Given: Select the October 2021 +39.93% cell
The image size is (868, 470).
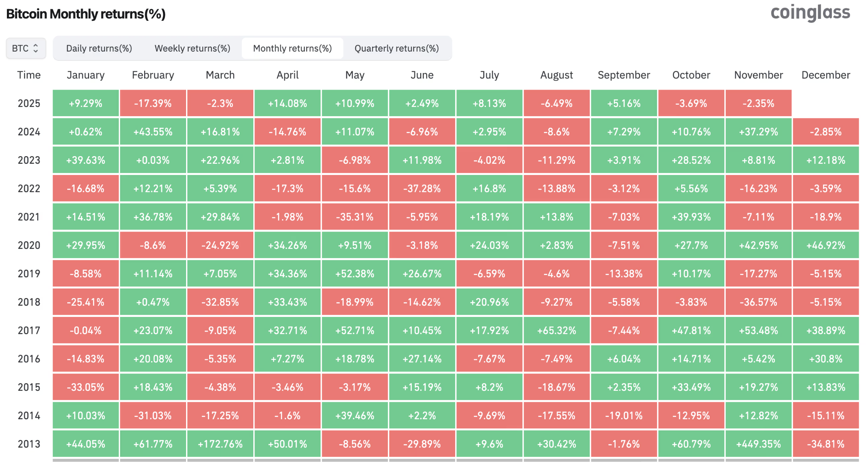Looking at the screenshot, I should [x=691, y=217].
